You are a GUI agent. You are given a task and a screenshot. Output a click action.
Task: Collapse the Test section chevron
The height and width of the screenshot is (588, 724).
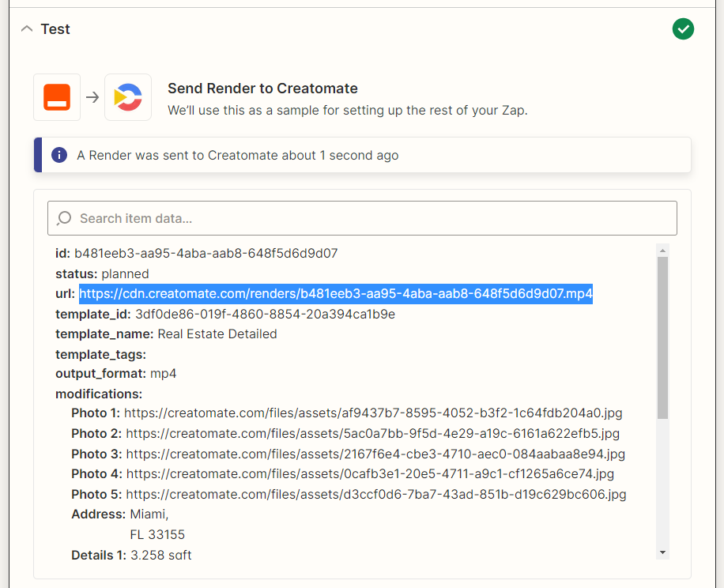(27, 29)
